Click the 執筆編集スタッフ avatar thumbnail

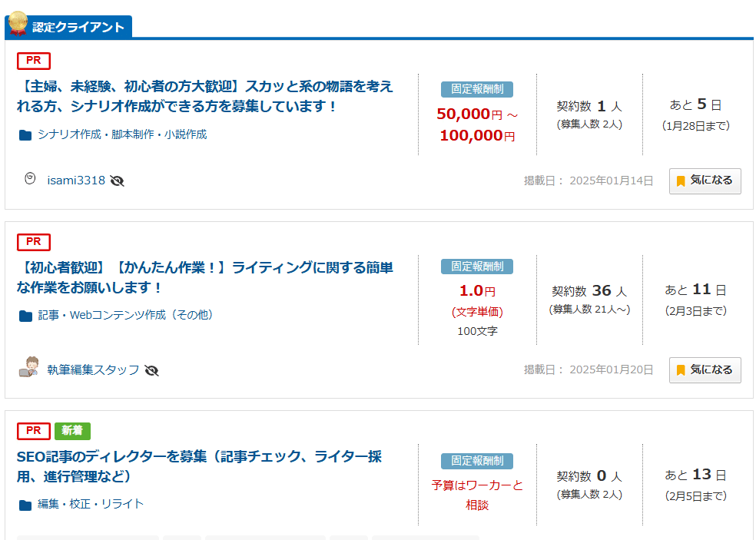click(x=29, y=367)
